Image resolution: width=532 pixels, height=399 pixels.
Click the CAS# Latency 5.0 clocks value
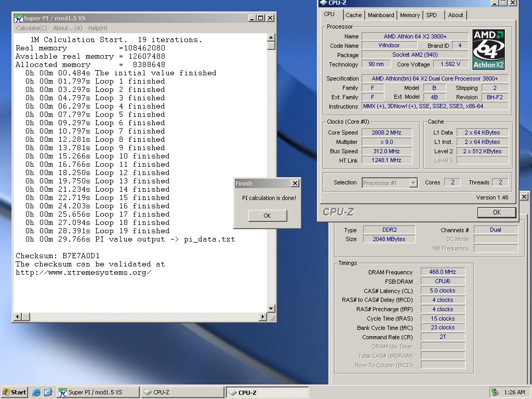pyautogui.click(x=443, y=290)
